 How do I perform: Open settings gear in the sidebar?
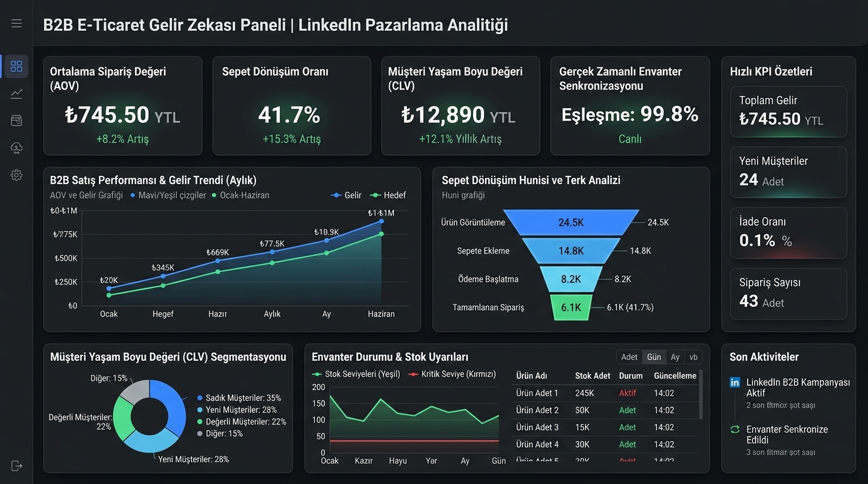tap(16, 175)
